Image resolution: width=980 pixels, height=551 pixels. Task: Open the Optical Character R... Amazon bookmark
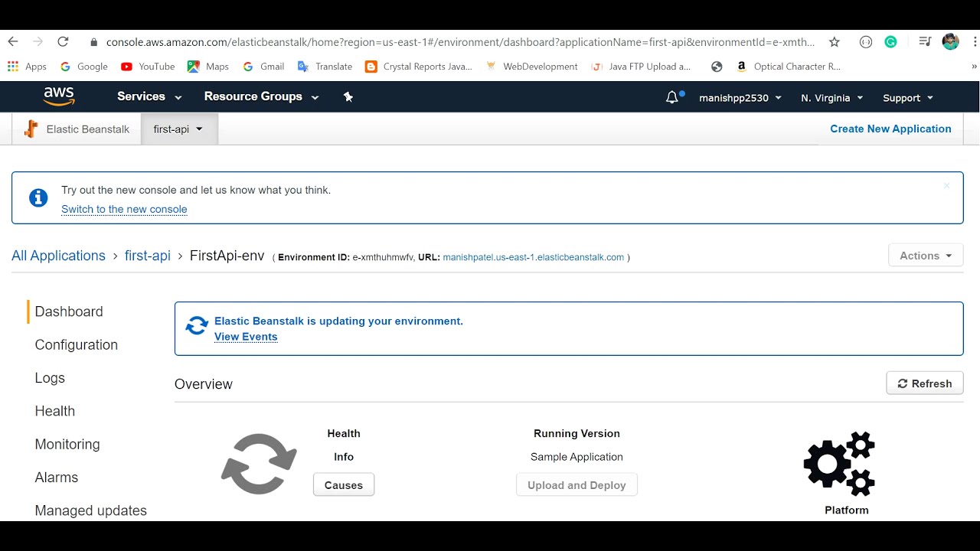click(788, 67)
